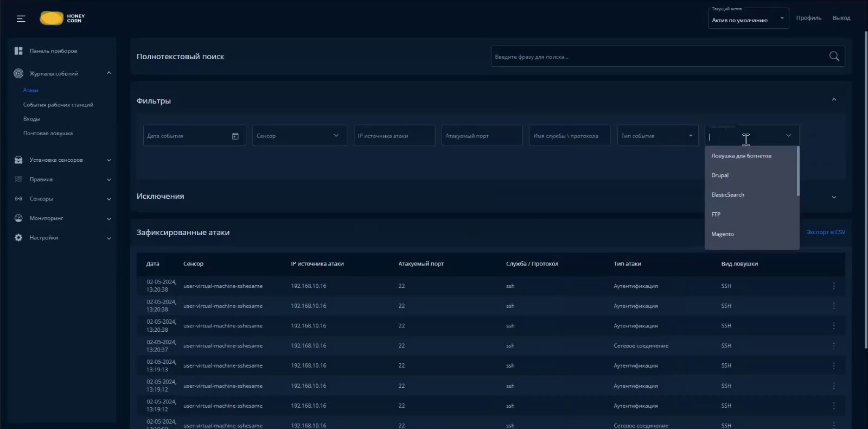Click the main page vertical scrollbar
Viewport: 868px width, 429px height.
coord(866,190)
